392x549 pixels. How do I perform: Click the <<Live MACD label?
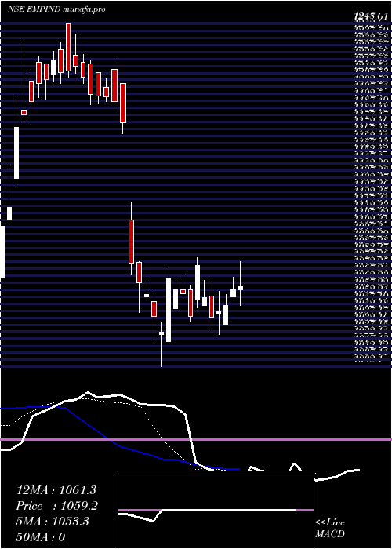tap(330, 529)
